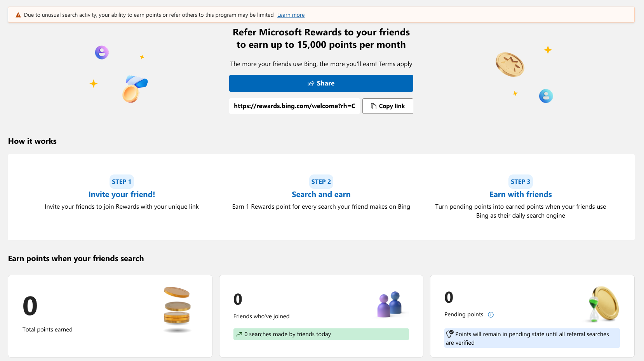Click the lightbulb icon in the pending points note
The image size is (644, 361).
[450, 333]
